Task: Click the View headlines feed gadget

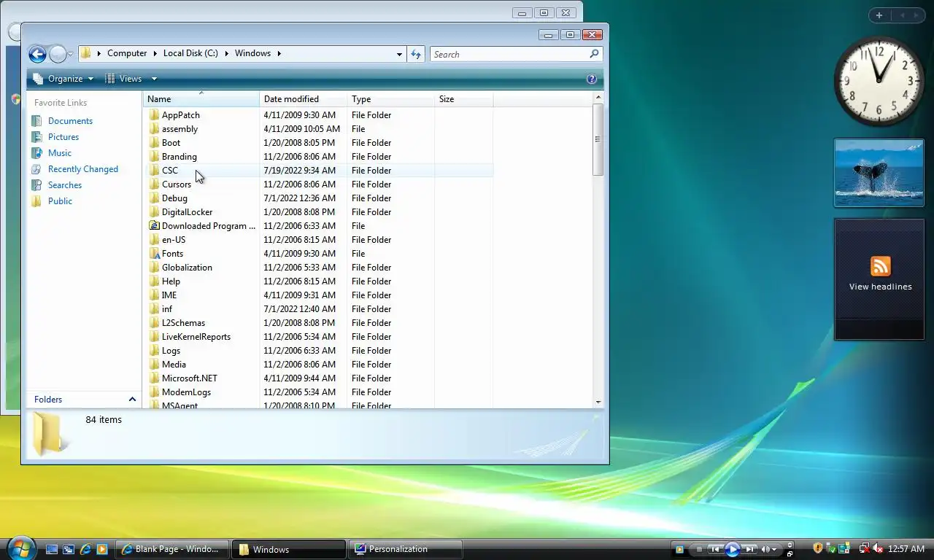Action: coord(879,279)
